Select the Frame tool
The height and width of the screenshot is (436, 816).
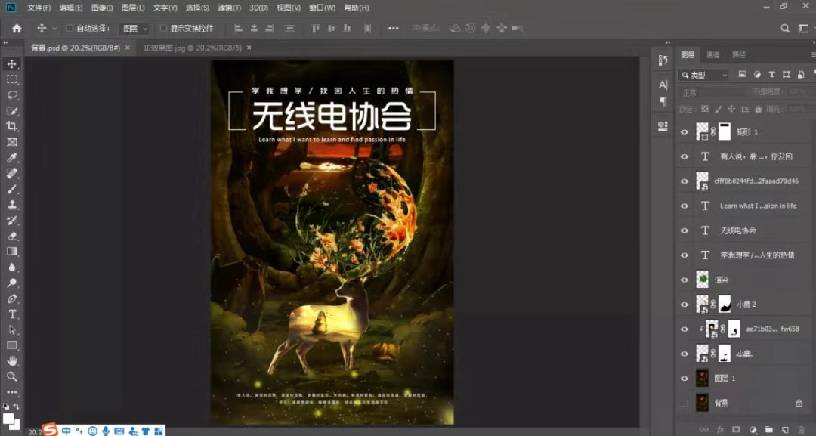click(x=12, y=142)
